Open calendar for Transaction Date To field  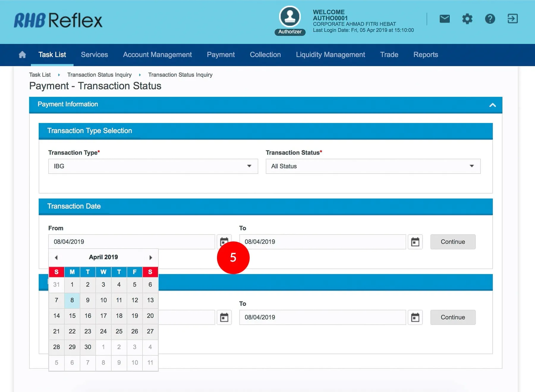(x=415, y=242)
